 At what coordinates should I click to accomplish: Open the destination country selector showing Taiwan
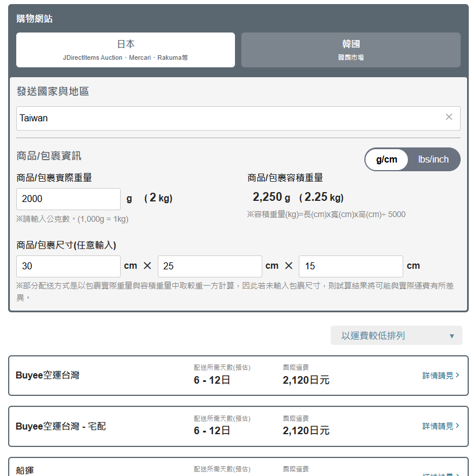point(229,118)
